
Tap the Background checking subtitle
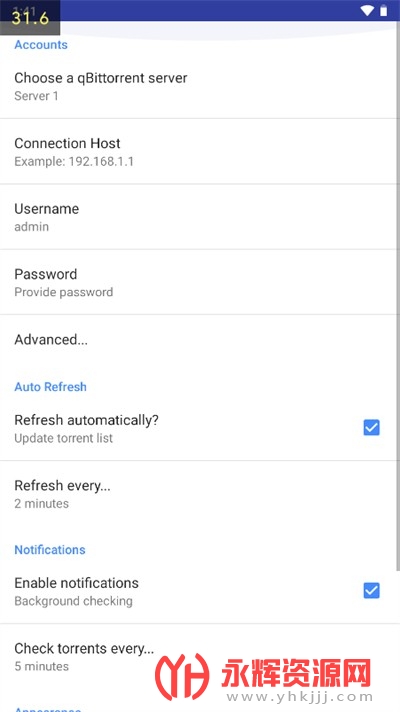coord(74,601)
